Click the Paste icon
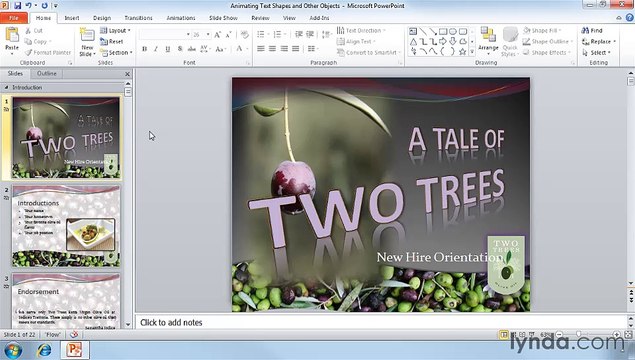The height and width of the screenshot is (360, 635). click(12, 35)
